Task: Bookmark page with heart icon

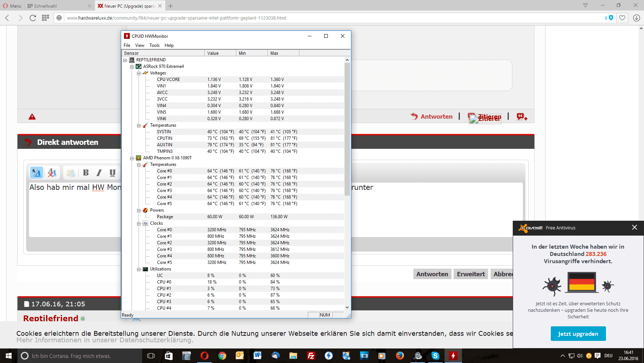Action: point(622,18)
